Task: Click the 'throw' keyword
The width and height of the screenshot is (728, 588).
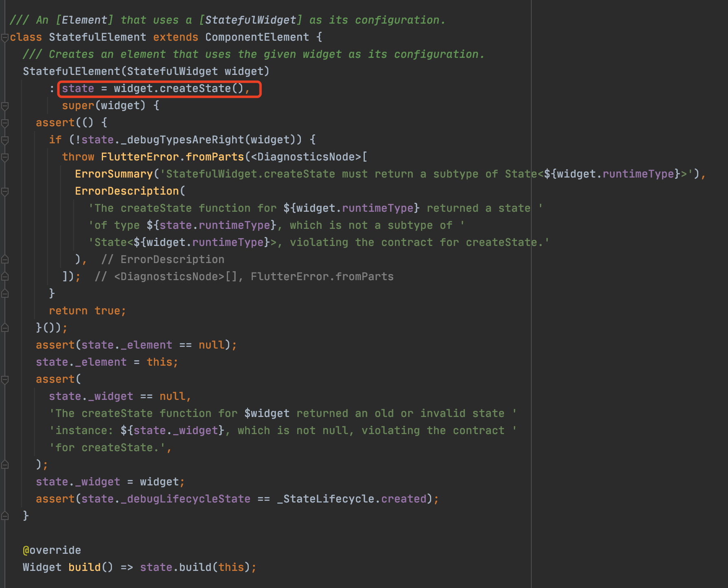Action: pos(78,157)
